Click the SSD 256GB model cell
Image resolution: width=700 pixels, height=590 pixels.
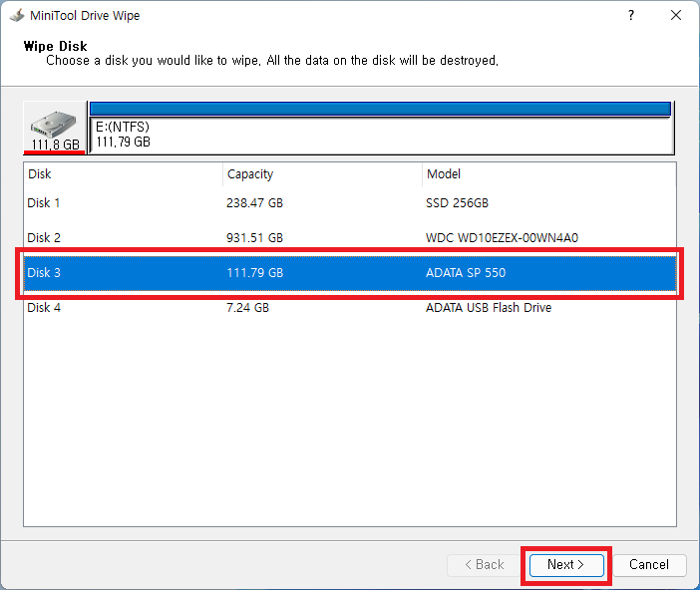coord(457,203)
